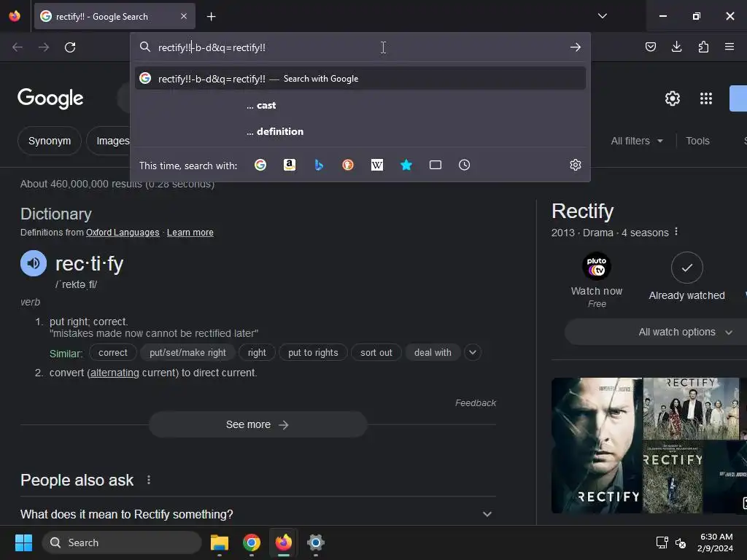The image size is (747, 560).
Task: Search history via clock icon
Action: [x=465, y=165]
